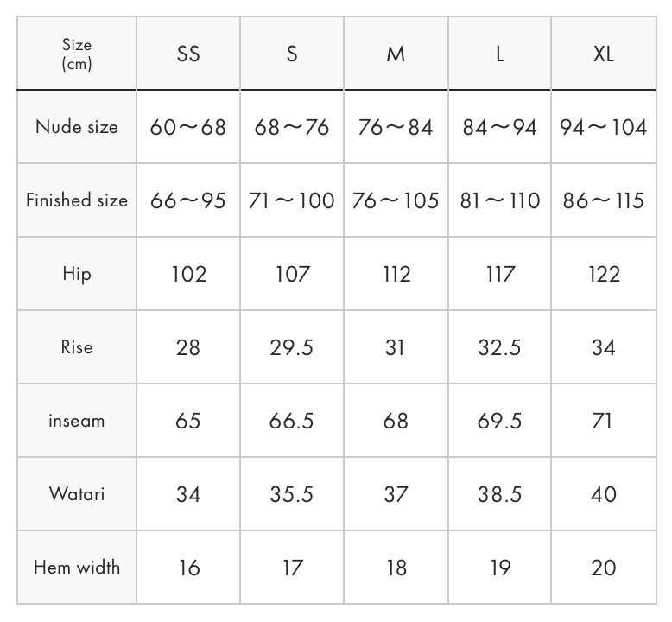The width and height of the screenshot is (672, 622).
Task: Select nude size value 76～84
Action: tap(396, 127)
